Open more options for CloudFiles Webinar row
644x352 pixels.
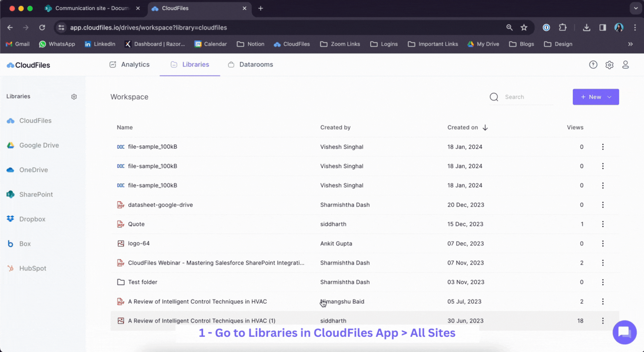tap(603, 263)
